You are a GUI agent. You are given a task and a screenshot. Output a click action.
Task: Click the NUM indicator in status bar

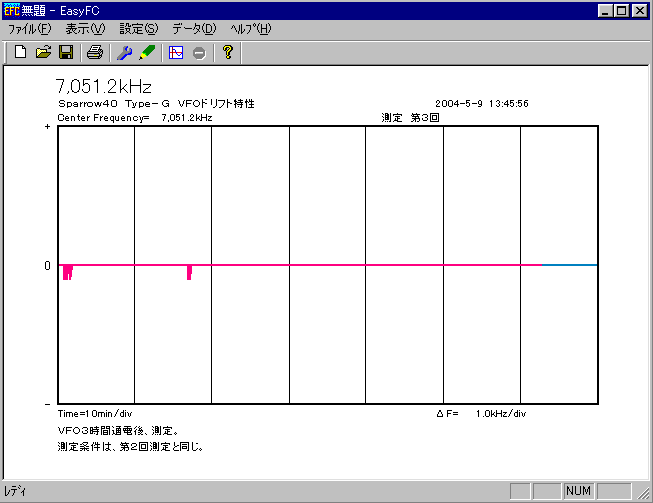(578, 491)
